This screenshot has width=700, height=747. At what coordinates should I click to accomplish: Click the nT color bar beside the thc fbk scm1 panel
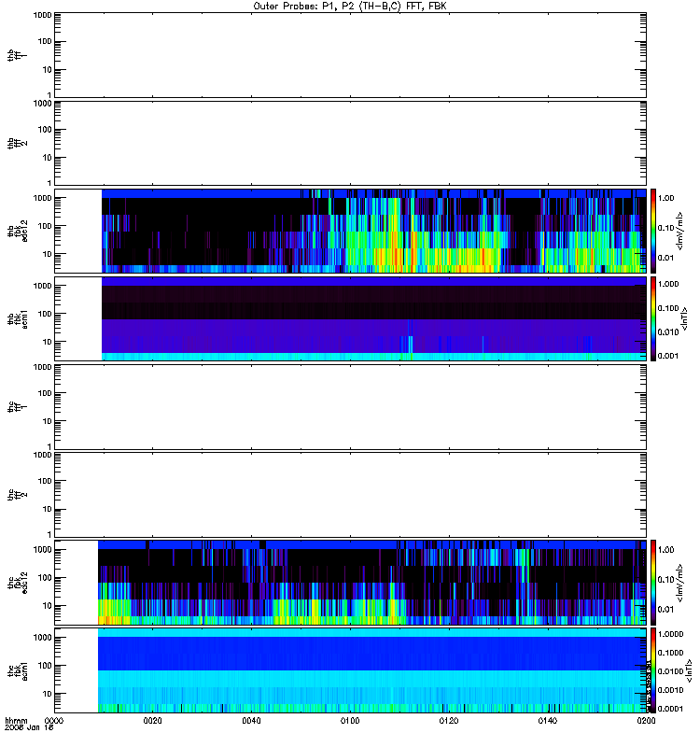[653, 670]
